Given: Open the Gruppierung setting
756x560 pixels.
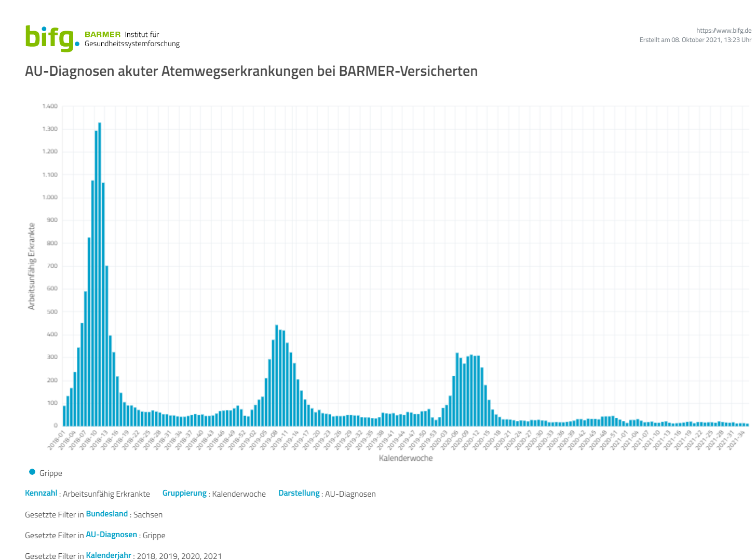Looking at the screenshot, I should [184, 493].
